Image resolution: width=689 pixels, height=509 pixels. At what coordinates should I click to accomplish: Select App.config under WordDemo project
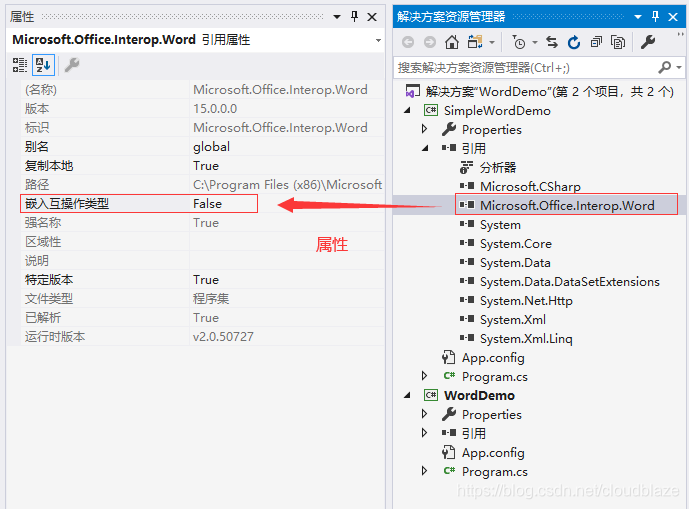(493, 453)
